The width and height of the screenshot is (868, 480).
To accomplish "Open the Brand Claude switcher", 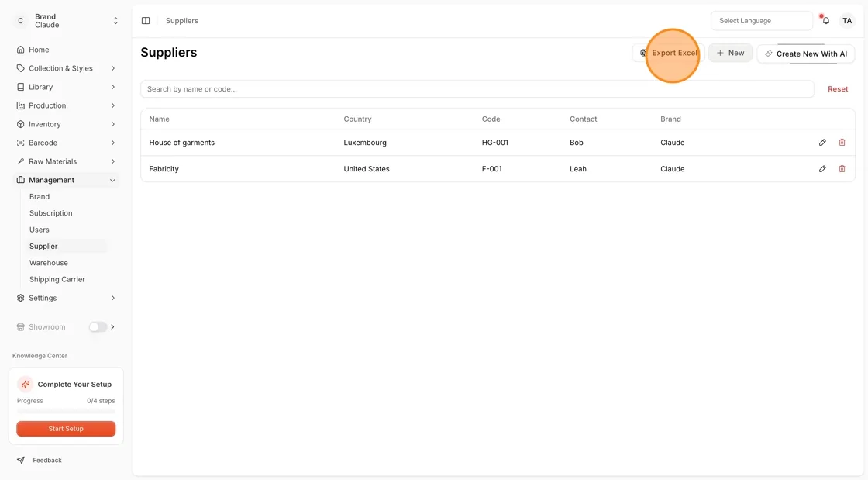I will (66, 20).
